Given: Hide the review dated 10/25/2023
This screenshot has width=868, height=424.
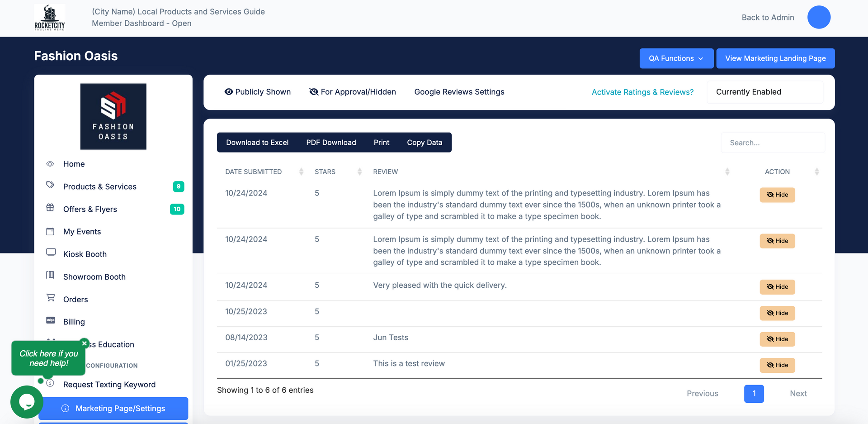Looking at the screenshot, I should point(777,313).
